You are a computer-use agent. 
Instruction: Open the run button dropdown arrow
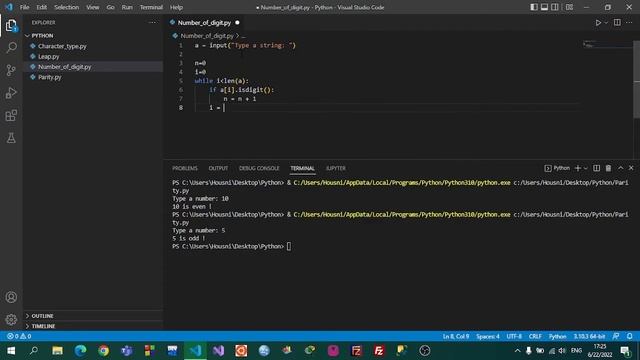[x=606, y=23]
